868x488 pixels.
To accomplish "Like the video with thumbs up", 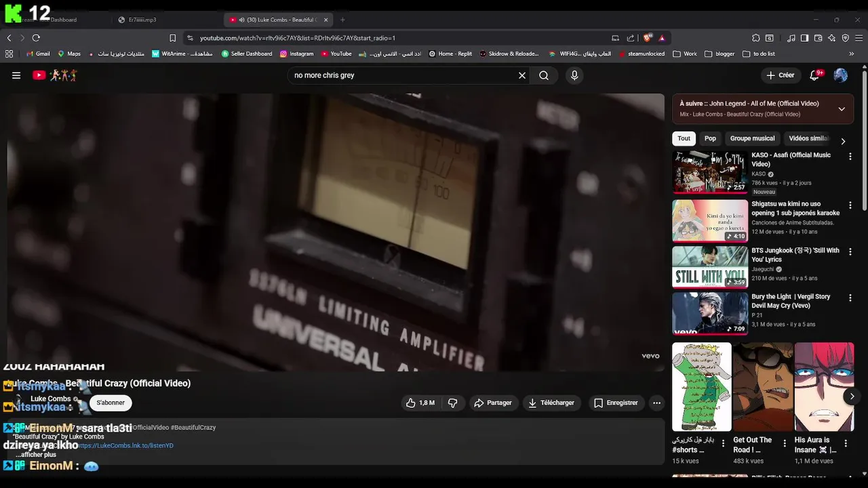I will (420, 403).
